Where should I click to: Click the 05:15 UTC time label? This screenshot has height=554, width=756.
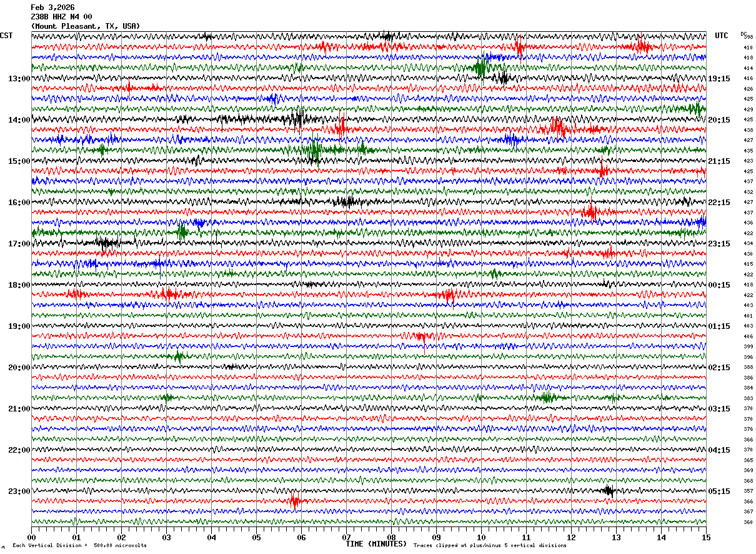click(719, 491)
